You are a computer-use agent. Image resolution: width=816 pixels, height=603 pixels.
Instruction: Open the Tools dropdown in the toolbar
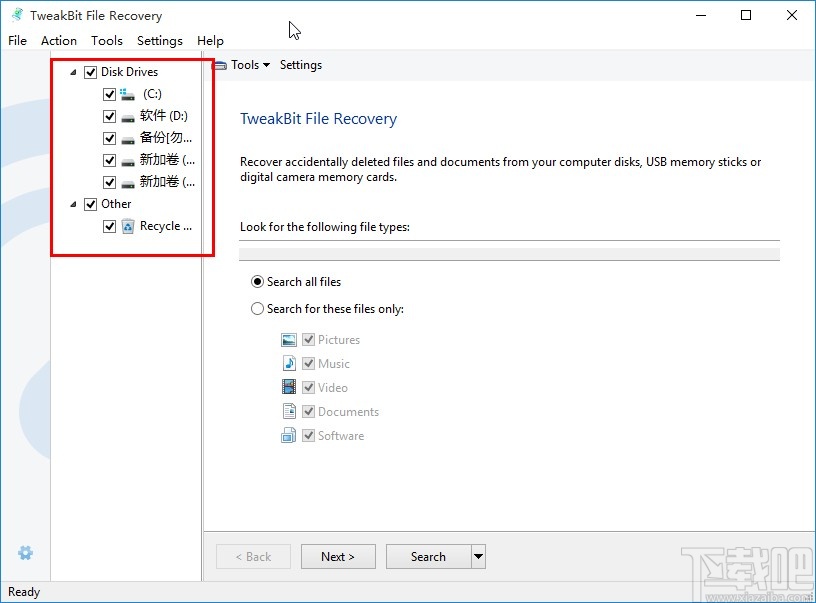[244, 65]
